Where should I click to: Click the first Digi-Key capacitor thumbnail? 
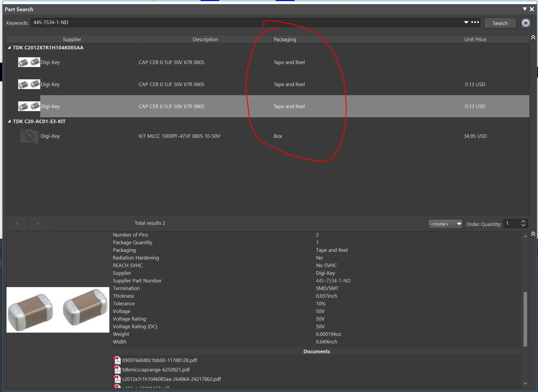click(29, 62)
